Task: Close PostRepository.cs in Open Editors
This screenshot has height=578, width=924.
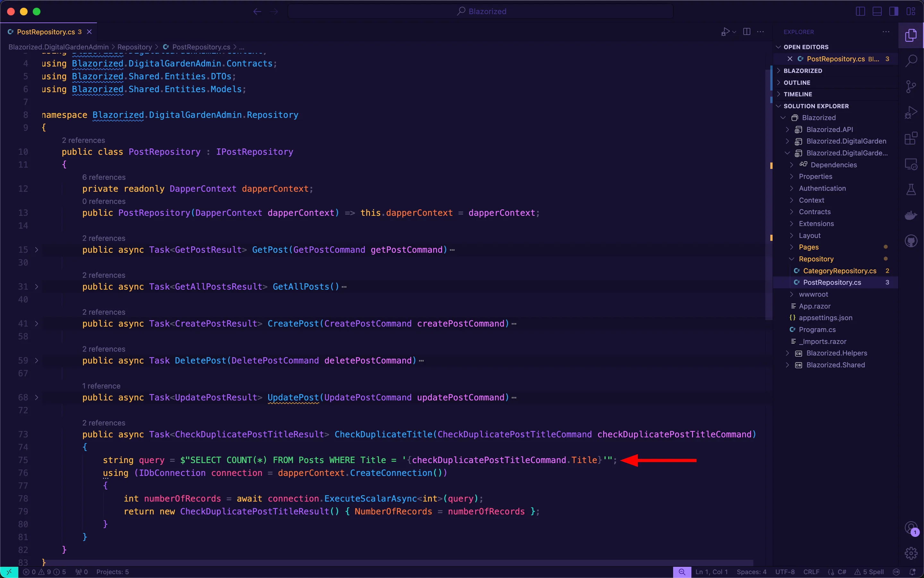Action: (790, 59)
